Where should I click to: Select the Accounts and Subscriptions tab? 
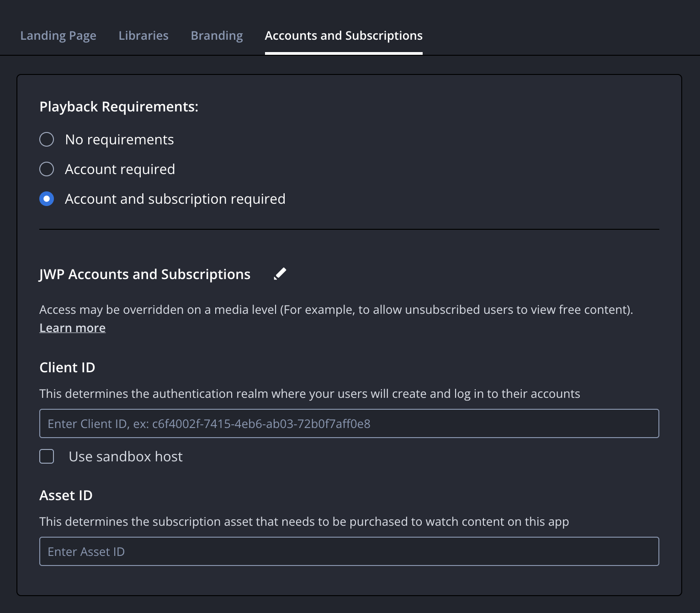(x=344, y=36)
